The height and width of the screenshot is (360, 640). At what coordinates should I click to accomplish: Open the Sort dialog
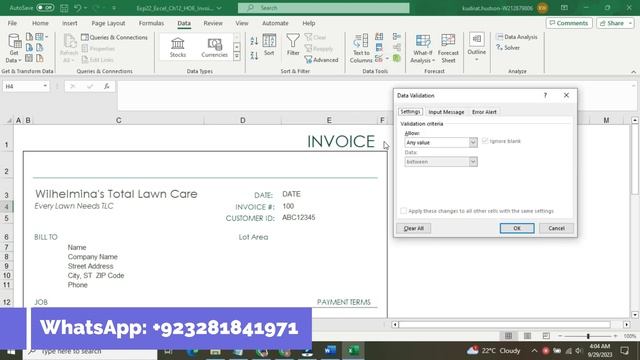point(269,45)
